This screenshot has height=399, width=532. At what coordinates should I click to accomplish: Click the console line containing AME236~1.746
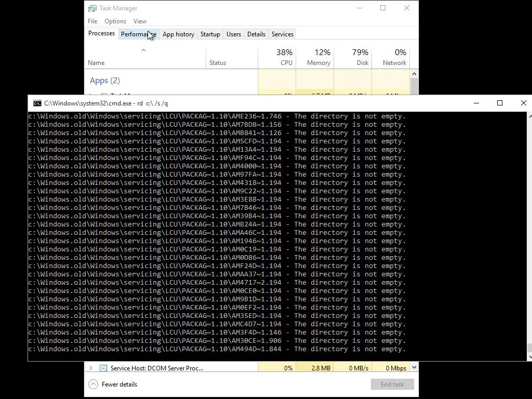click(x=217, y=116)
